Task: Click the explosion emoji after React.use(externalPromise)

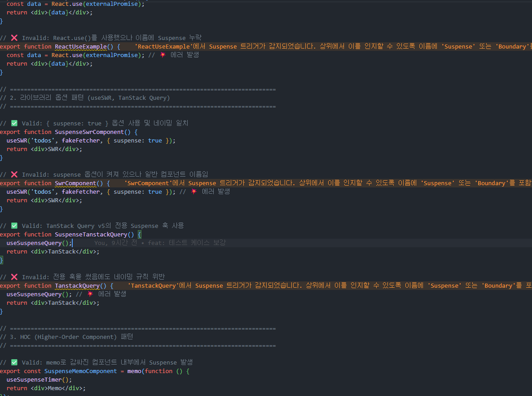Action: [163, 55]
